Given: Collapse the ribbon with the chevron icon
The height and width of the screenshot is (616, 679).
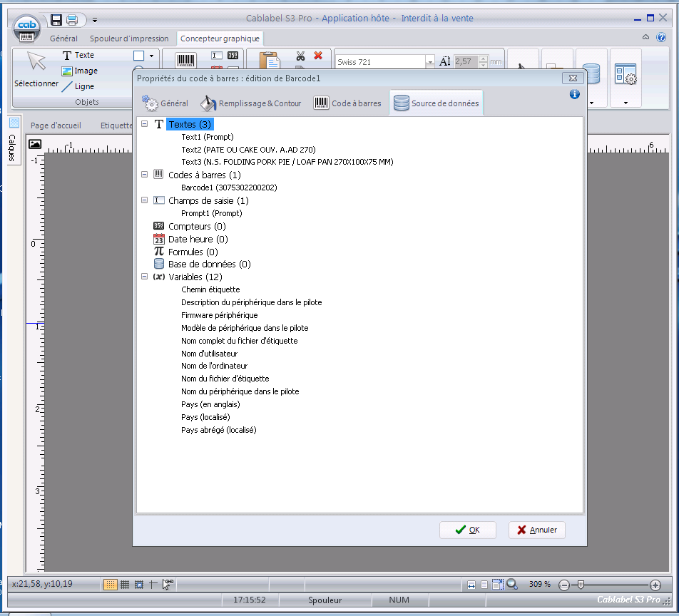Looking at the screenshot, I should click(645, 37).
